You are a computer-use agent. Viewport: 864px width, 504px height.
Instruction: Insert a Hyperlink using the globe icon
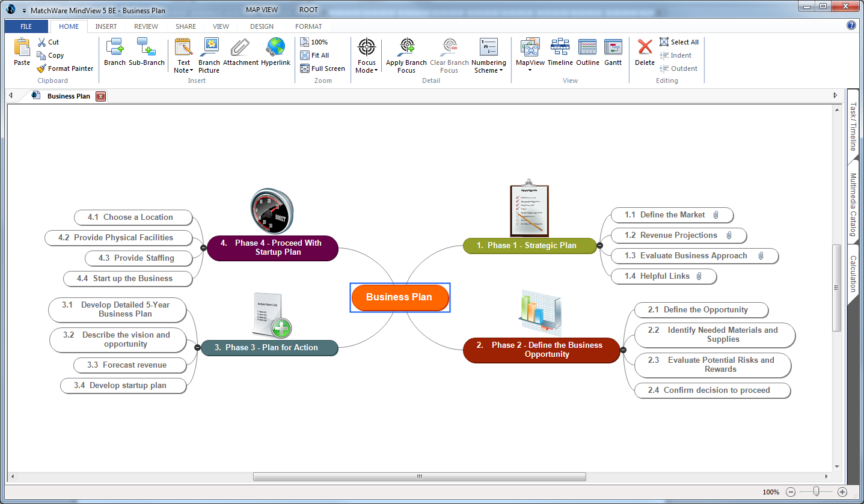coord(275,48)
